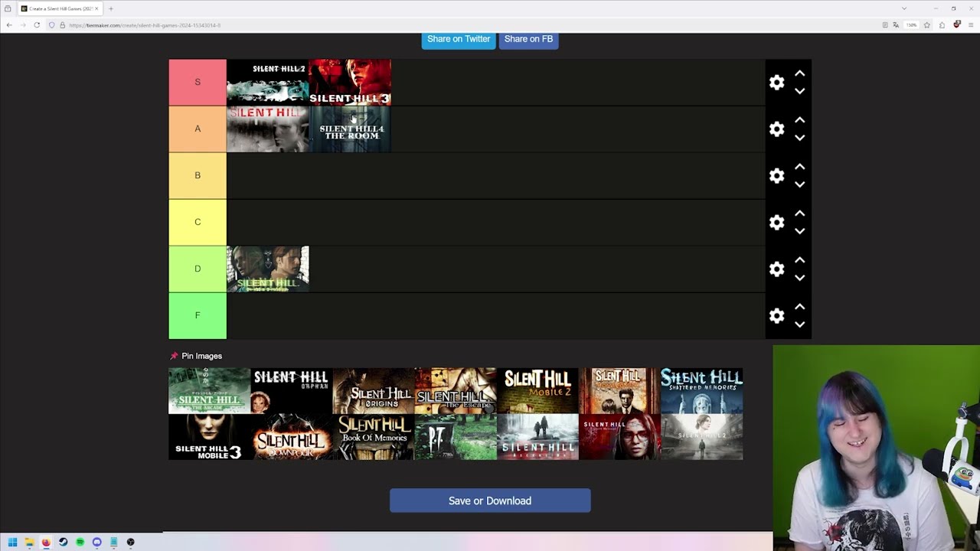Viewport: 980px width, 551px height.
Task: Pick Silent Hill Mobile 2 thumbnail
Action: click(x=537, y=391)
